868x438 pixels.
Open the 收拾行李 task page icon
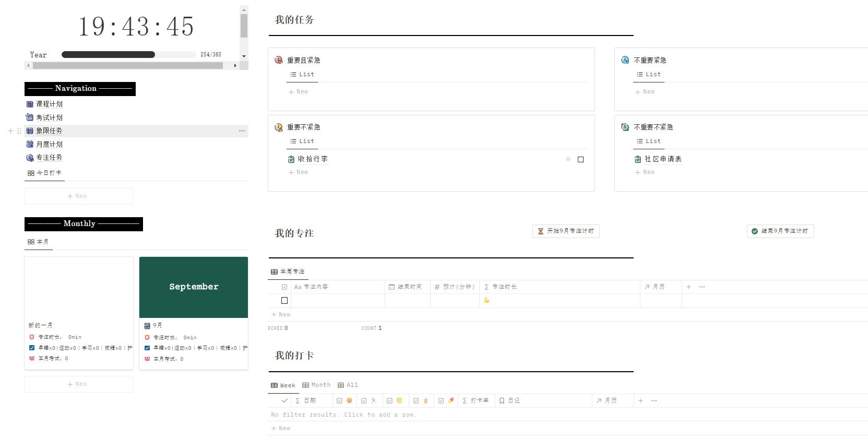pyautogui.click(x=291, y=159)
